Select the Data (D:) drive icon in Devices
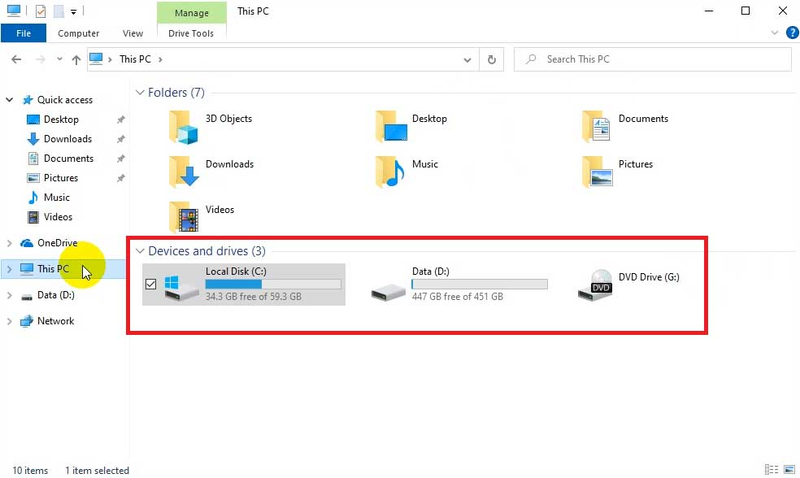 (x=388, y=292)
